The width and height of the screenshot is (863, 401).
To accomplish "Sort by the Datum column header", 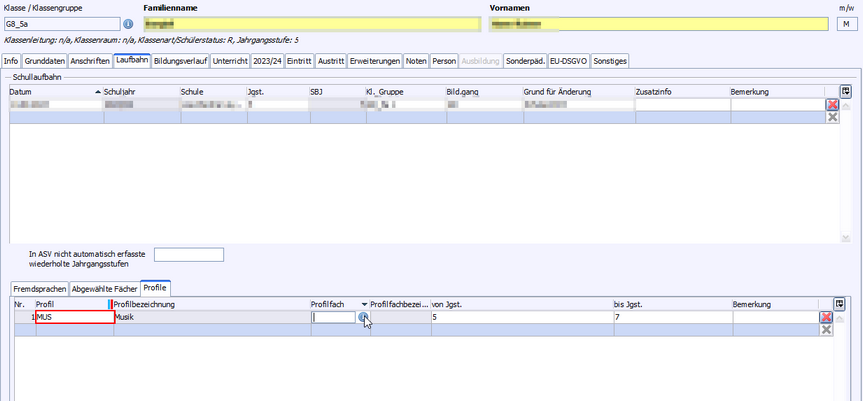I will [50, 92].
